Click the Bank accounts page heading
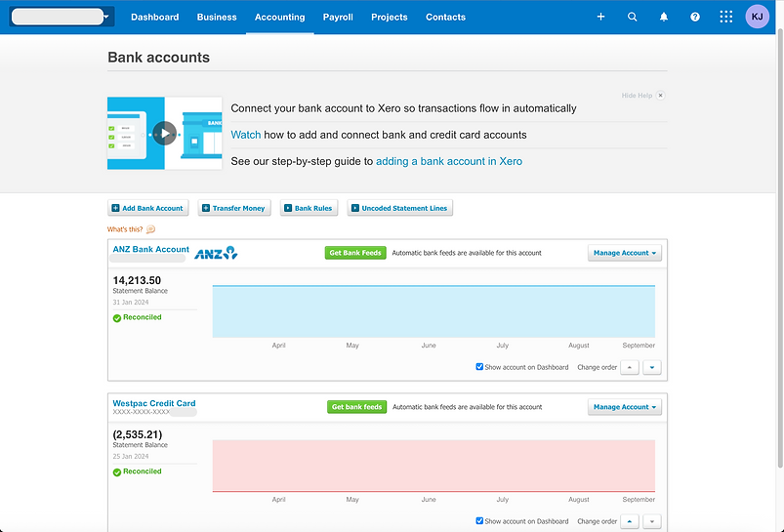The width and height of the screenshot is (784, 532). tap(158, 57)
